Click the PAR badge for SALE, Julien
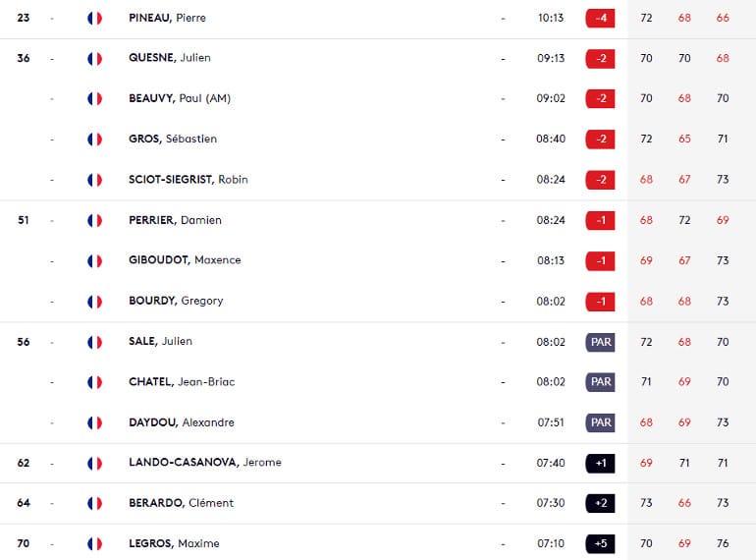Screen dimensions: 756x560 click(600, 342)
